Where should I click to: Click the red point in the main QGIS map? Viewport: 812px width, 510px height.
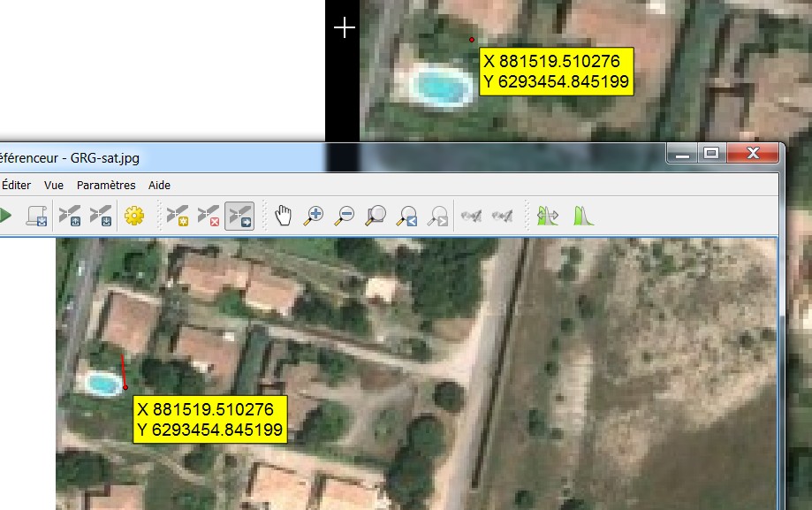[x=472, y=40]
